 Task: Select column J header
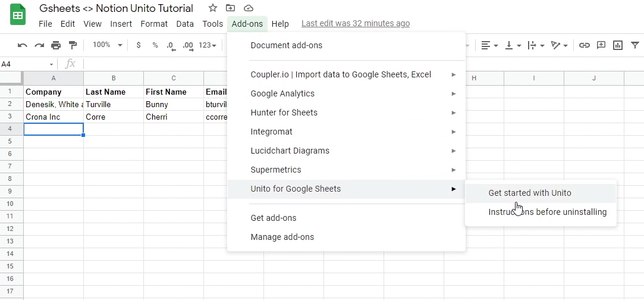(594, 78)
